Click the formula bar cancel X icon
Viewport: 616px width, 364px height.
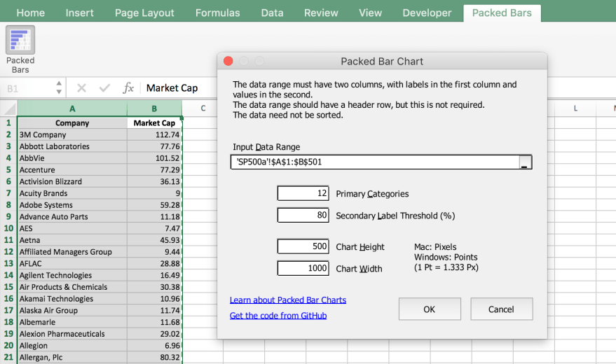point(82,88)
